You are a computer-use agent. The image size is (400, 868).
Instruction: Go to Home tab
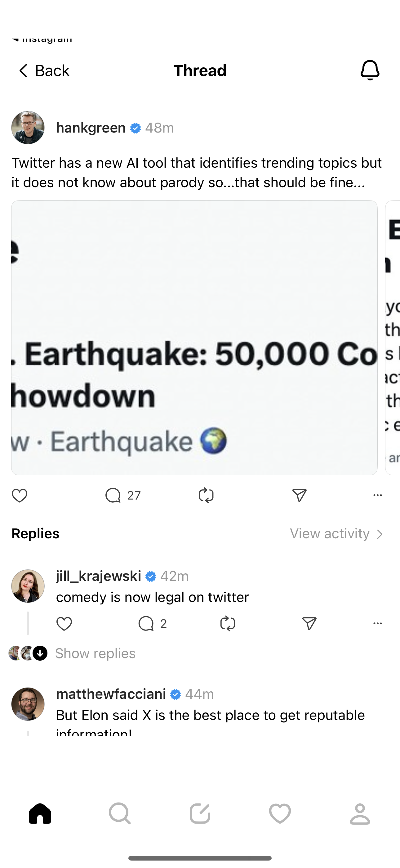tap(40, 813)
